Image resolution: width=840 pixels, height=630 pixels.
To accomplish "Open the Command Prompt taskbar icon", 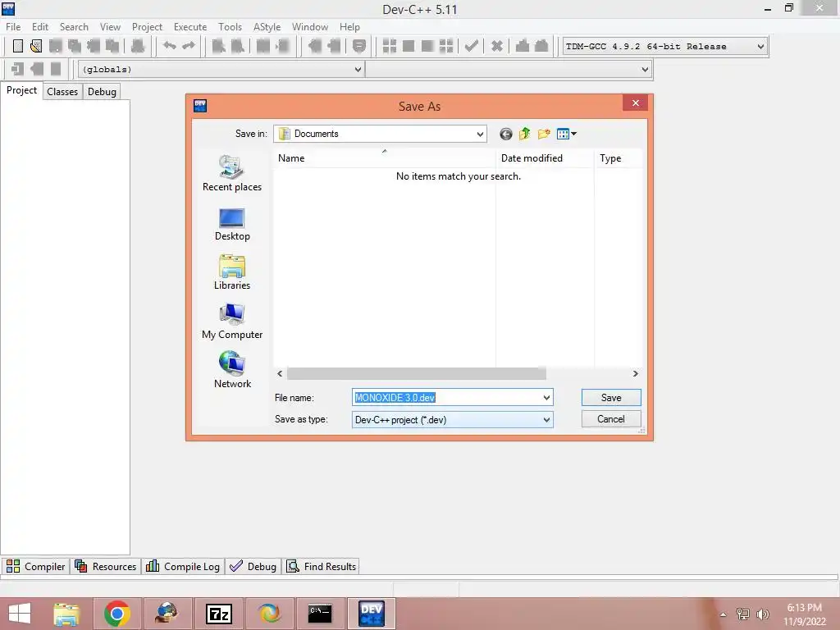I will [320, 614].
